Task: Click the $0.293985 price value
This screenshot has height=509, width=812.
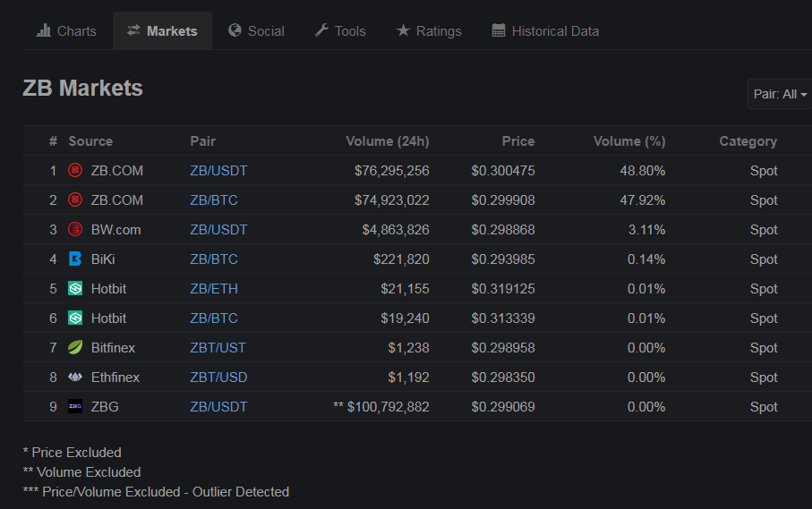Action: (503, 259)
